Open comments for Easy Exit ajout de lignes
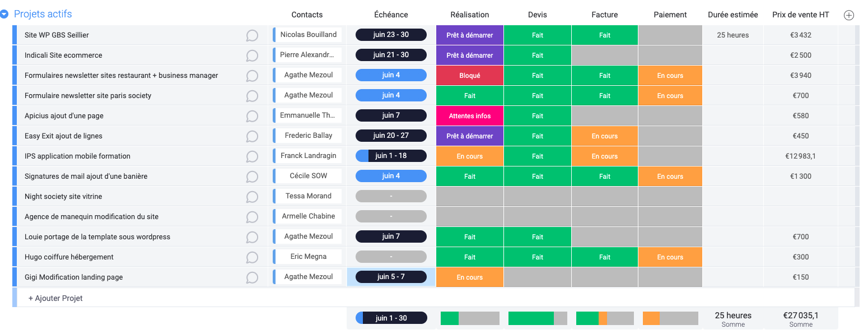The width and height of the screenshot is (868, 334). pos(252,136)
